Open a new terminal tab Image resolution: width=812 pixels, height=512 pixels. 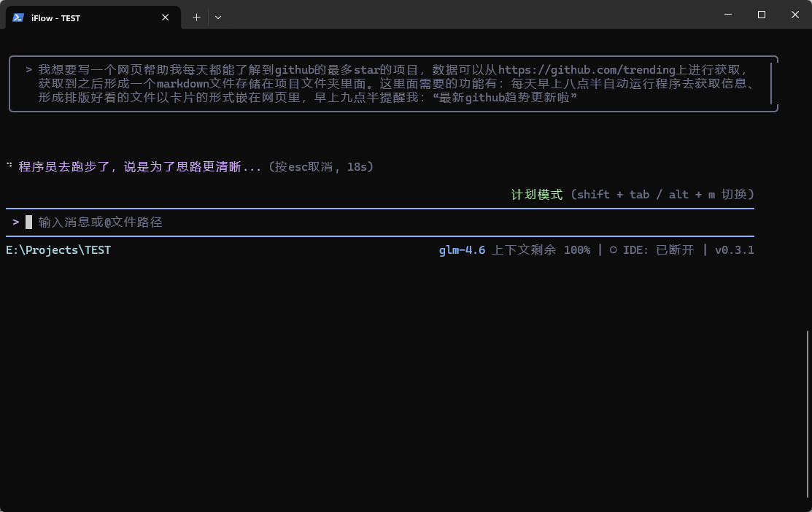pyautogui.click(x=196, y=18)
